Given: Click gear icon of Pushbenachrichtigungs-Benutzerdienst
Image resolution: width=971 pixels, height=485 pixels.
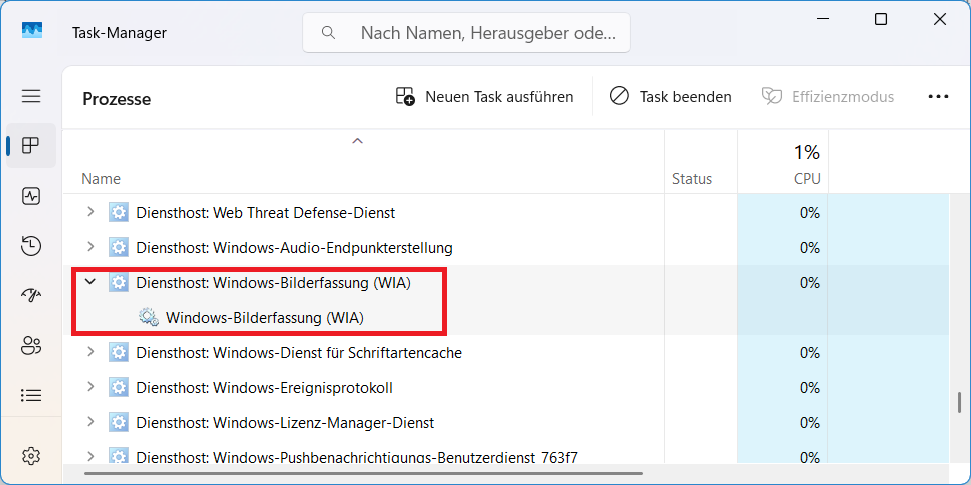Looking at the screenshot, I should [x=118, y=457].
